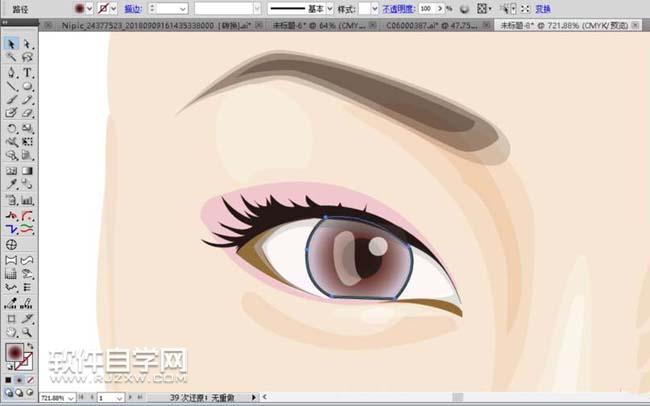Image resolution: width=650 pixels, height=406 pixels.
Task: Select the Selection (black arrow) tool
Action: click(x=11, y=44)
